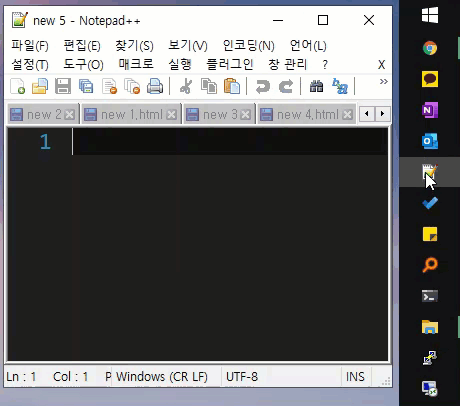Open a file with the folder toolbar icon

pyautogui.click(x=40, y=86)
